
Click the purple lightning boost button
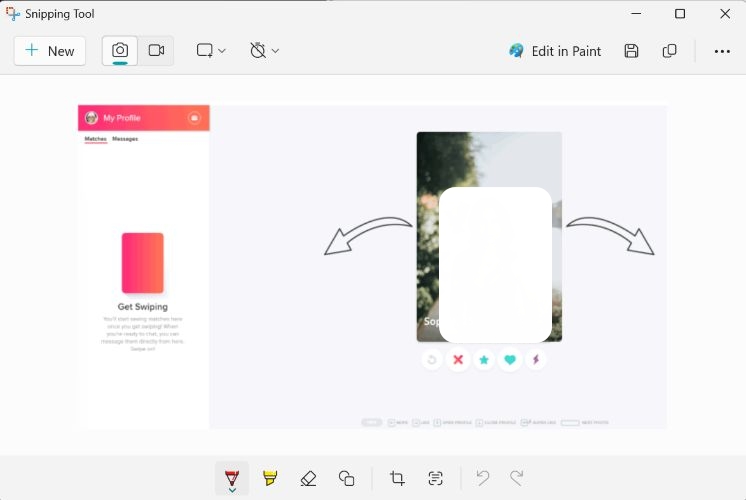pos(536,360)
